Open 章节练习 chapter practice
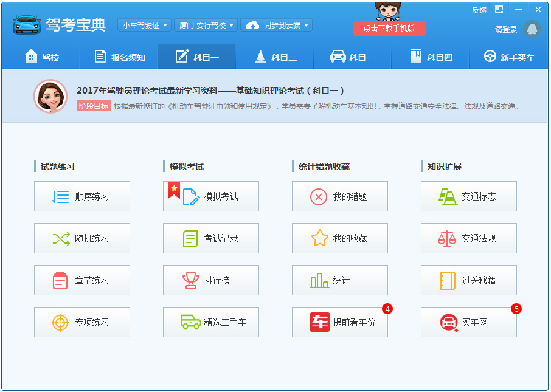This screenshot has height=392, width=551. (82, 280)
